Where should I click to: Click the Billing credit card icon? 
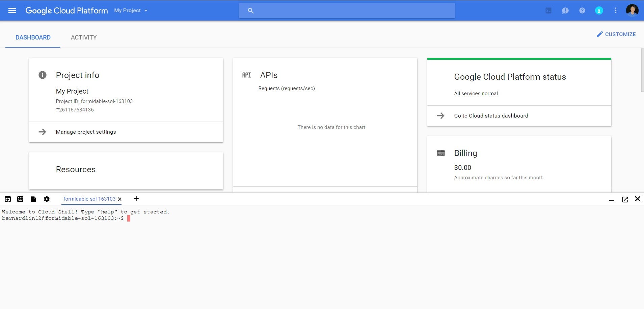pos(441,153)
